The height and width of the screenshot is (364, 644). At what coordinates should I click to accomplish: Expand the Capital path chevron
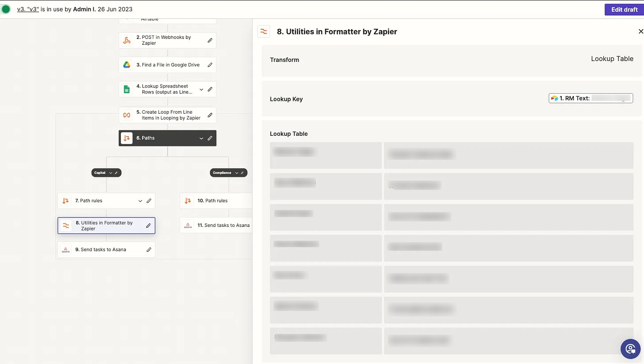(111, 173)
